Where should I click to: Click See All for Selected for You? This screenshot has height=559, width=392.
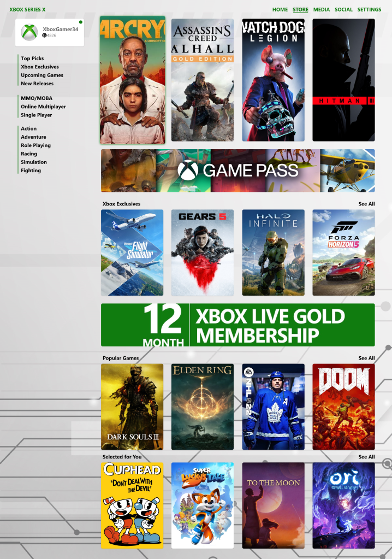tap(366, 457)
